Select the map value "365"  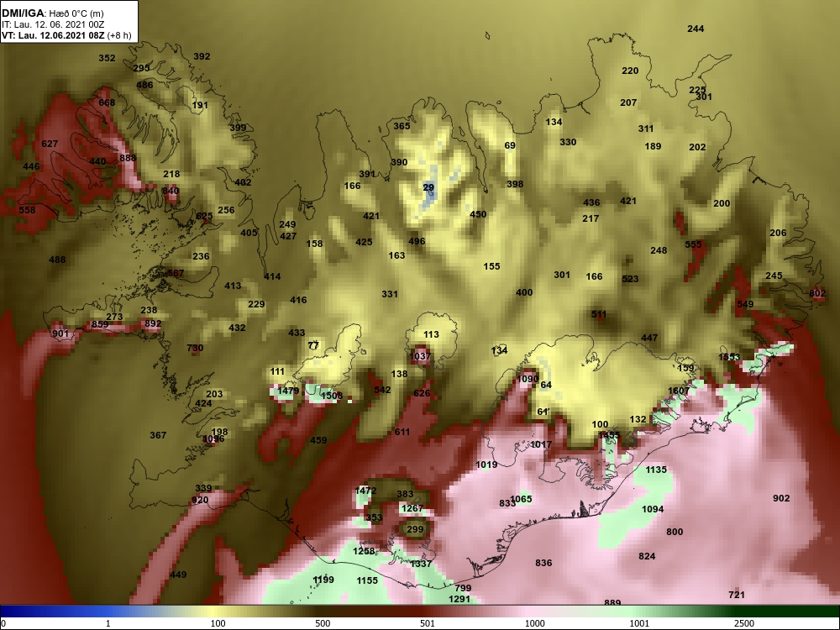pos(402,127)
